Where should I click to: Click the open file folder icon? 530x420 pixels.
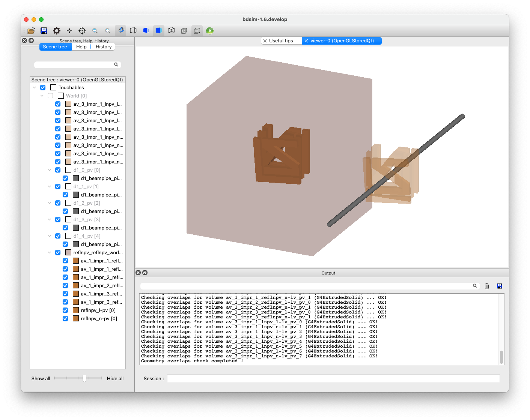(x=31, y=31)
